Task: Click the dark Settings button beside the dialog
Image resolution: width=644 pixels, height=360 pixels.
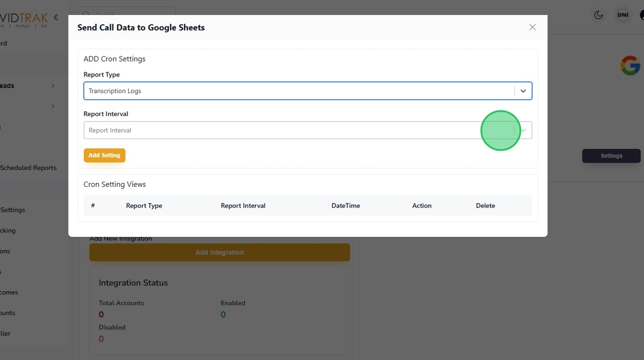Action: [611, 156]
